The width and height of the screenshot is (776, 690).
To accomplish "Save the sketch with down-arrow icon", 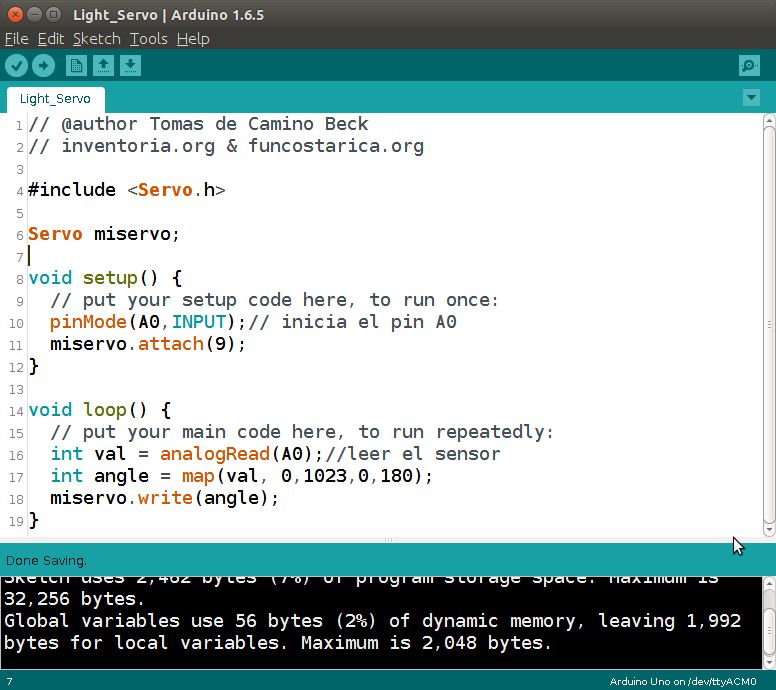I will click(x=130, y=65).
